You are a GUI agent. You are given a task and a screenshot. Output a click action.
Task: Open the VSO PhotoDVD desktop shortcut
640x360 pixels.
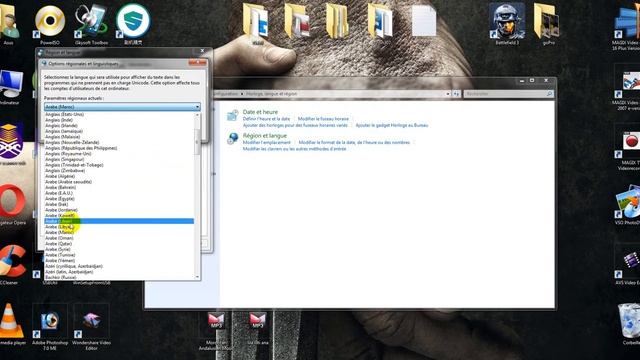click(628, 204)
